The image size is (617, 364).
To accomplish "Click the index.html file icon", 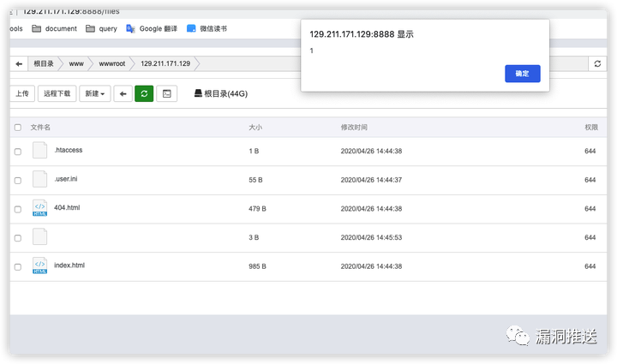I will [x=39, y=266].
